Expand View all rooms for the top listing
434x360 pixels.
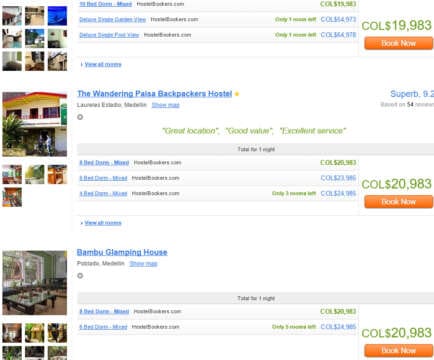(x=103, y=64)
